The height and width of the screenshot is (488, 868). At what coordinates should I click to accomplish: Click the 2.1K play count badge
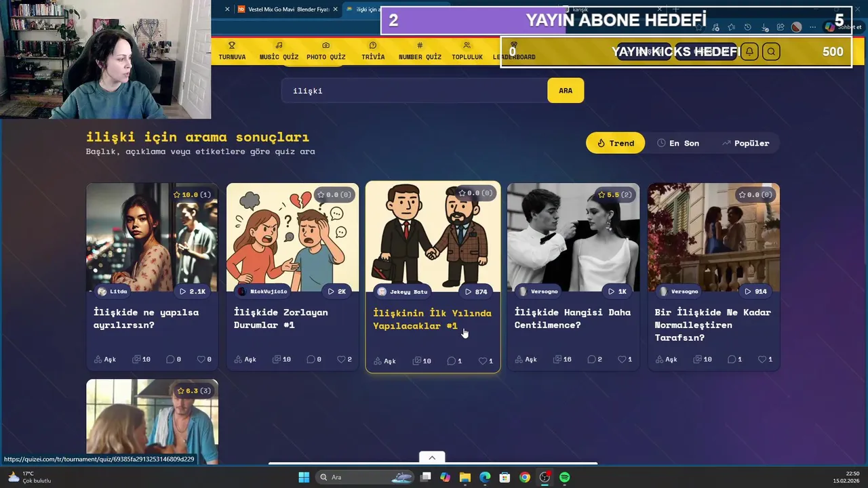click(x=193, y=291)
